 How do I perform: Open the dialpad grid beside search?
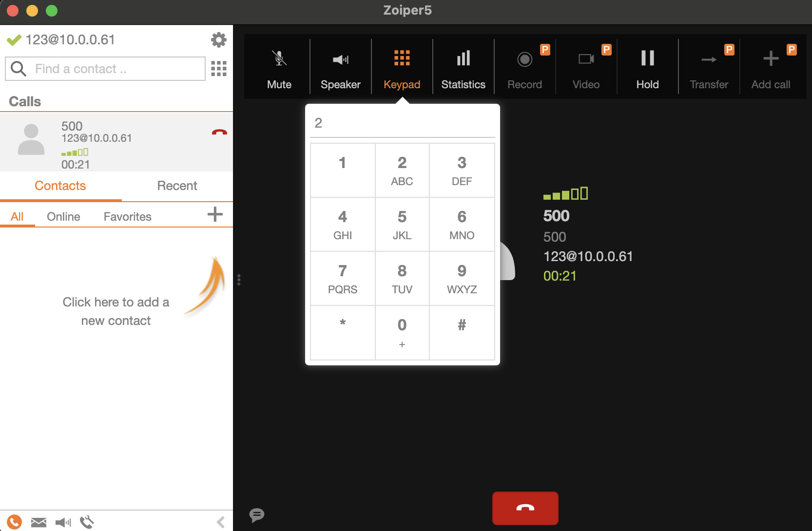point(219,69)
